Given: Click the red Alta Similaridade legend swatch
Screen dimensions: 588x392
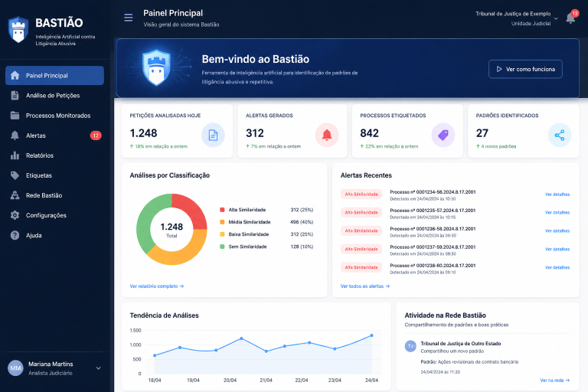Looking at the screenshot, I should pos(222,210).
